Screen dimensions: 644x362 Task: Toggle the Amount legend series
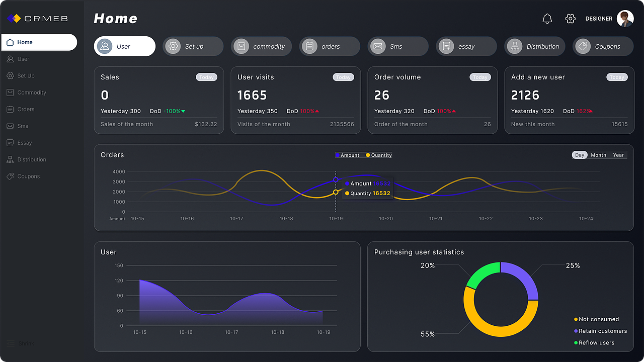click(348, 155)
